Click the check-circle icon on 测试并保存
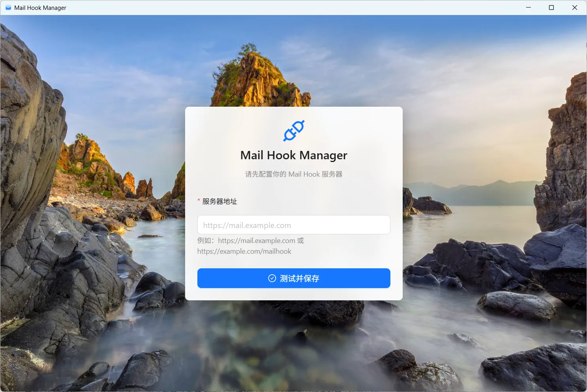This screenshot has height=392, width=587. (x=272, y=278)
